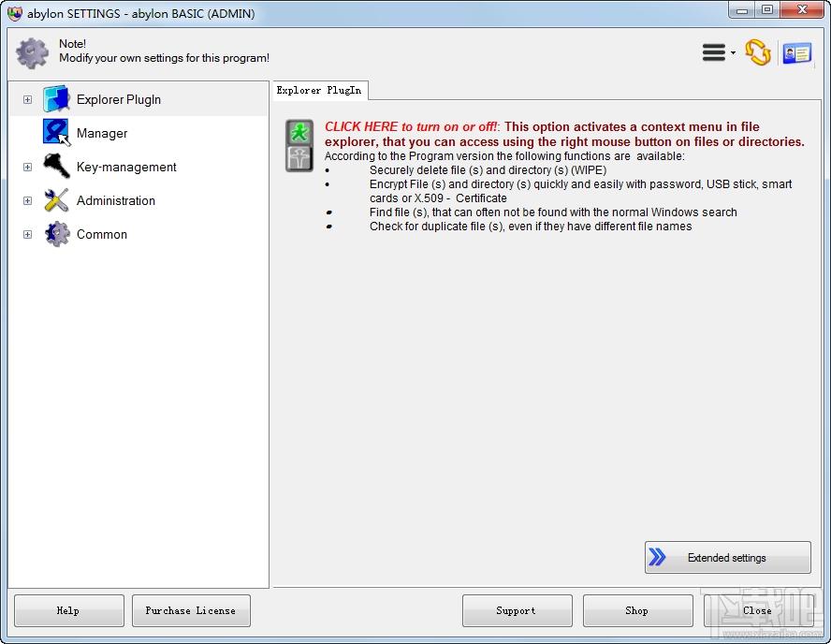
Task: Turn on the plugin via green figure icon
Action: tap(299, 132)
